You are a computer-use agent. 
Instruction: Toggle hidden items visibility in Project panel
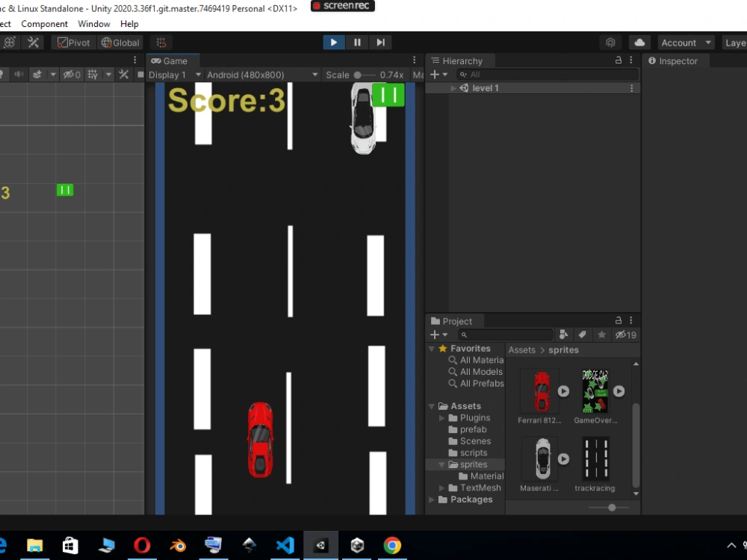click(x=625, y=335)
